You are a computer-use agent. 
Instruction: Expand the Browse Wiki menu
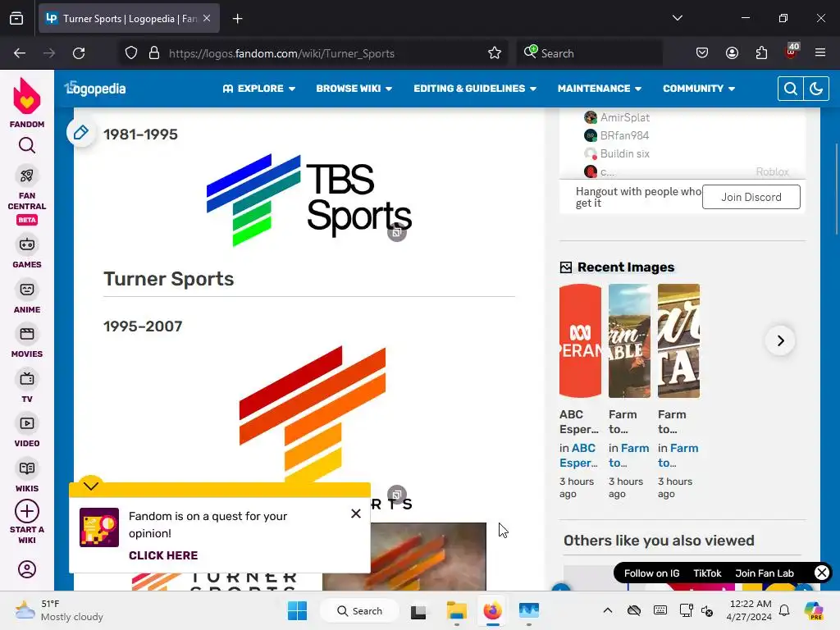pos(354,89)
